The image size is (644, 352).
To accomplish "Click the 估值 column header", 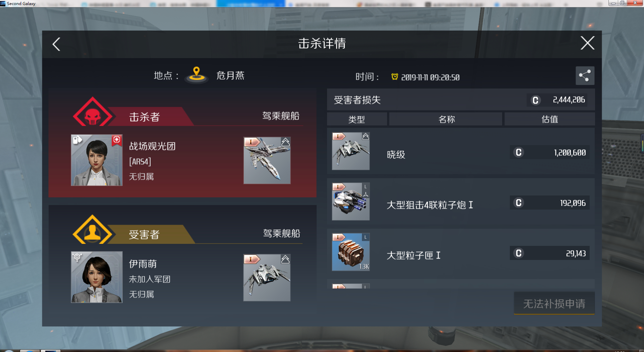I will [550, 119].
